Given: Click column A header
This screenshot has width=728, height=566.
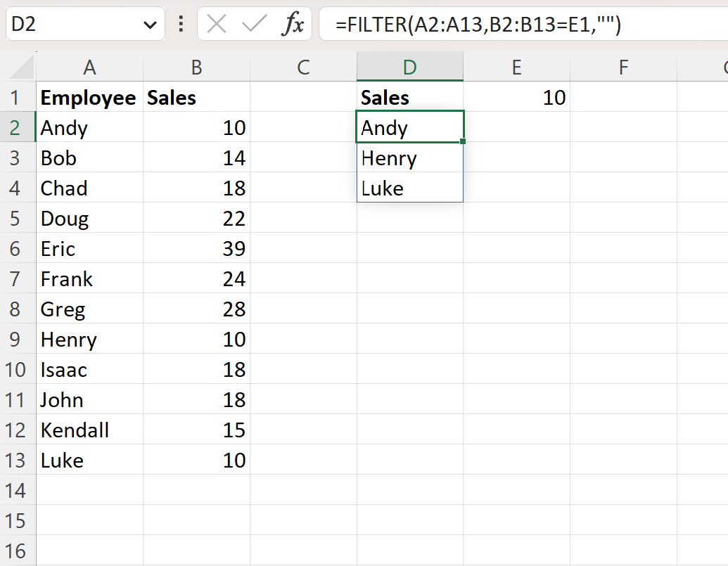Looking at the screenshot, I should click(89, 67).
